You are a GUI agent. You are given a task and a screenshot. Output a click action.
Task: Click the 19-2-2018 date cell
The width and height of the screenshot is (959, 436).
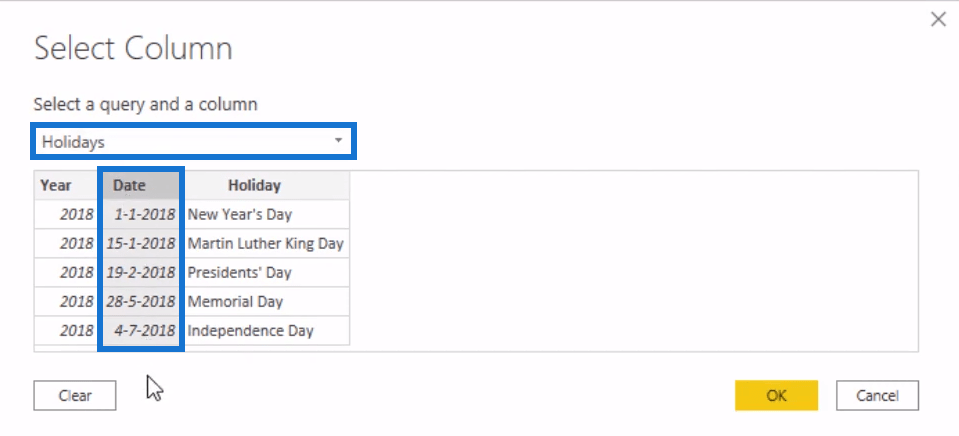(x=140, y=272)
